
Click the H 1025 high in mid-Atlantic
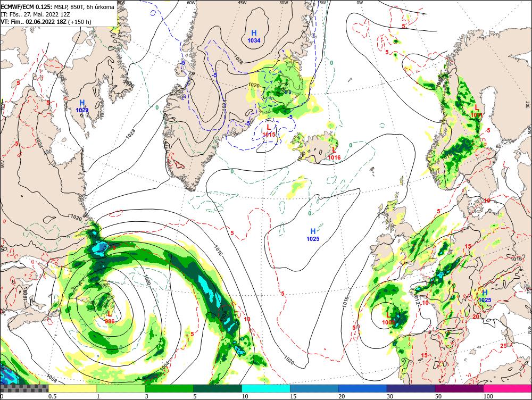313,235
